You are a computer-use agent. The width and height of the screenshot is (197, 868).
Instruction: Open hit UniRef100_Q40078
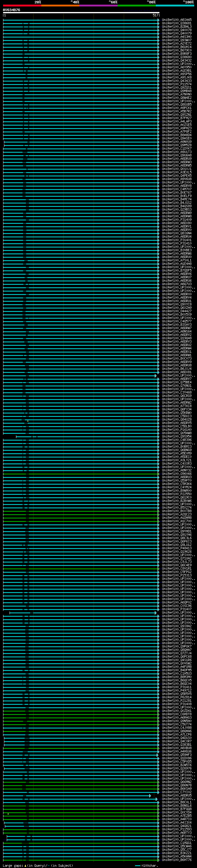(x=177, y=30)
